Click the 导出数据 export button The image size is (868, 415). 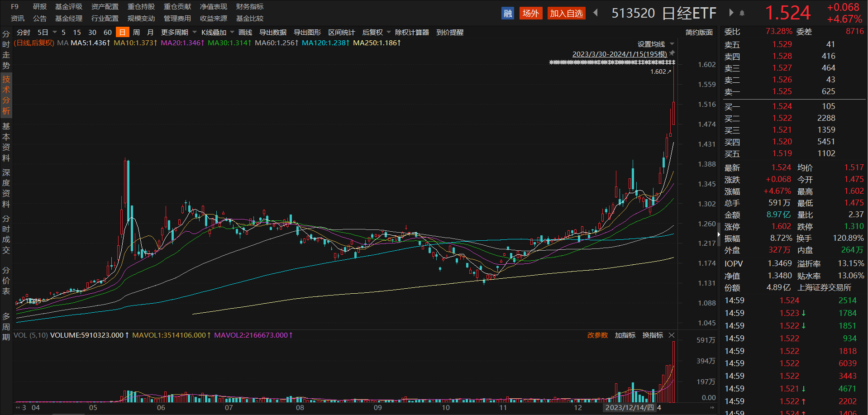(273, 33)
